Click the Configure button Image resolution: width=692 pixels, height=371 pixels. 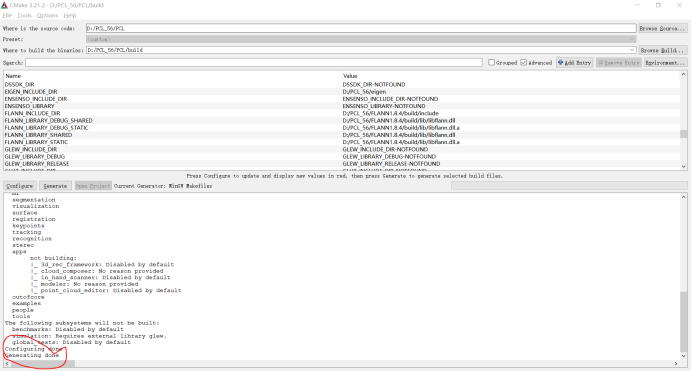tap(19, 186)
